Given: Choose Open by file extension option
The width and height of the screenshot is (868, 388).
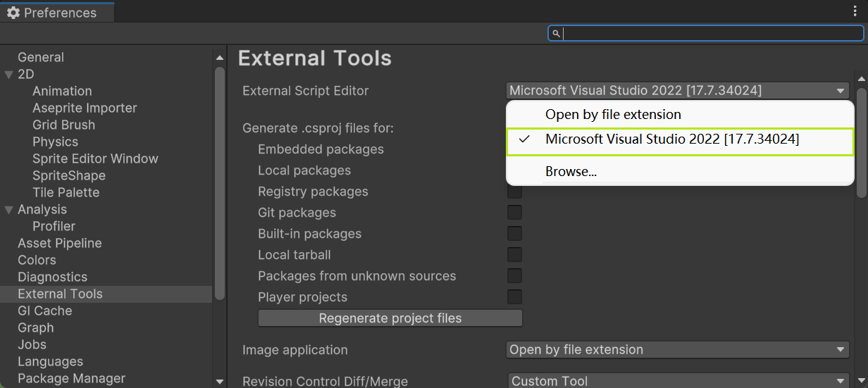Looking at the screenshot, I should 680,114.
